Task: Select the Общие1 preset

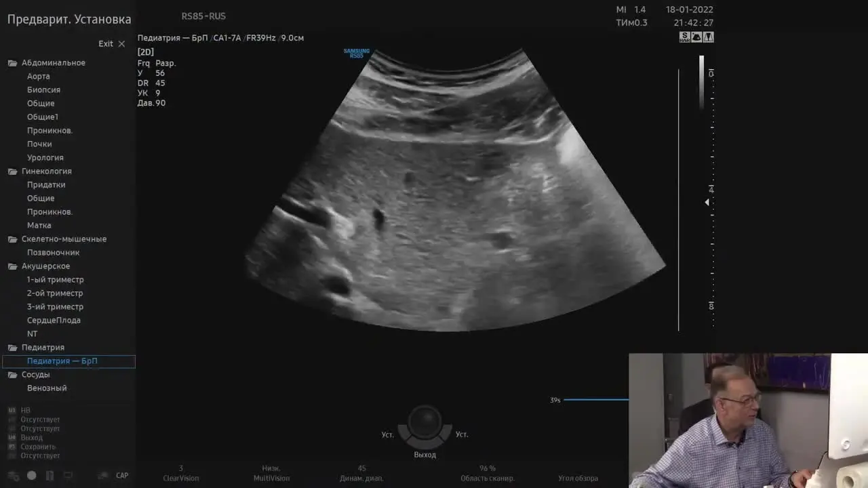Action: point(43,117)
